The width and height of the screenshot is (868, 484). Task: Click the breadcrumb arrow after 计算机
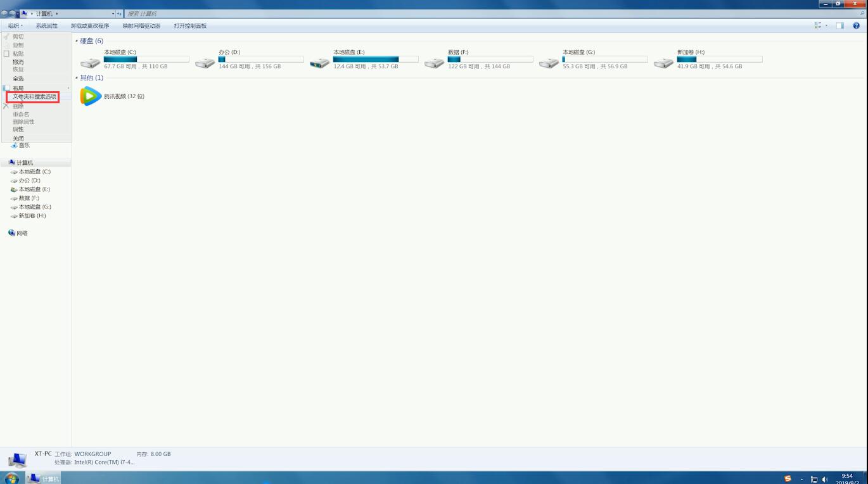57,13
